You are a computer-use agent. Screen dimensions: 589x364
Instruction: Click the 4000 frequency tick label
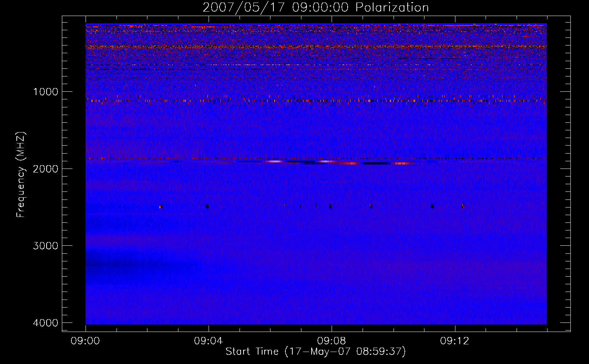tap(46, 323)
